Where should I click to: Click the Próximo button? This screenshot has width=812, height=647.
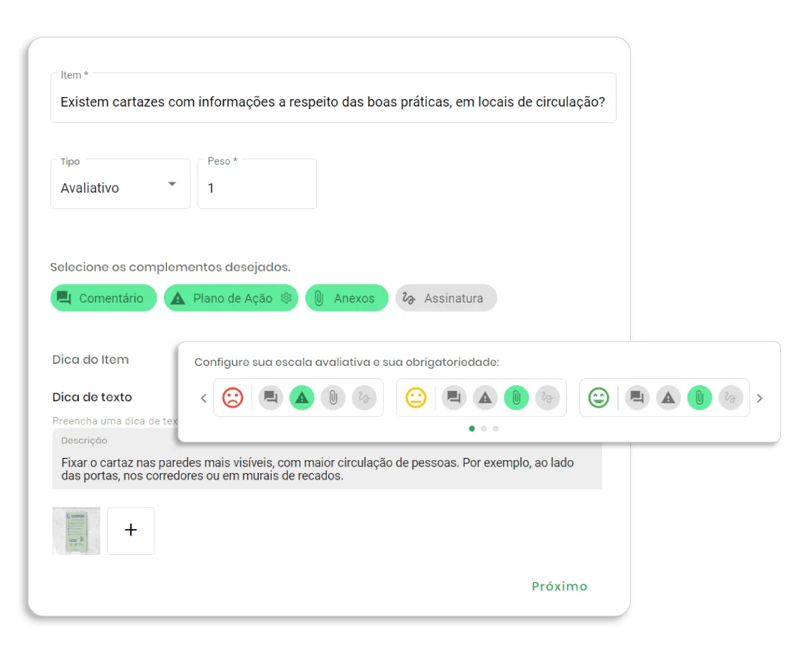pyautogui.click(x=560, y=586)
